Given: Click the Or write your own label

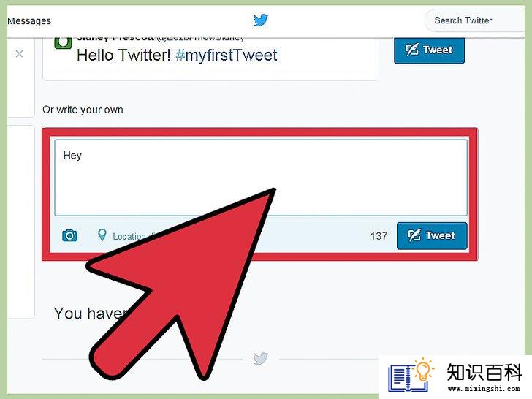Looking at the screenshot, I should (83, 110).
